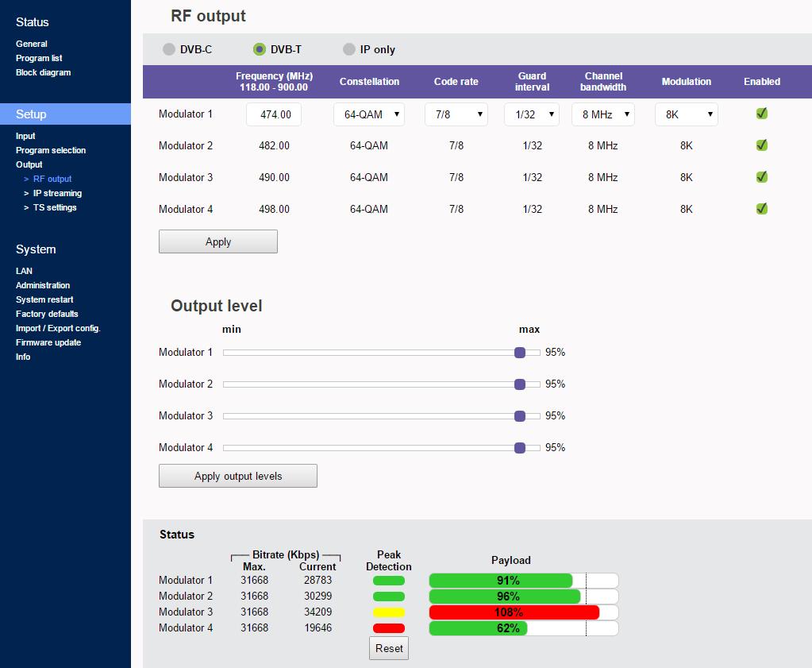Toggle Modulator 1 enabled checkbox

click(762, 114)
